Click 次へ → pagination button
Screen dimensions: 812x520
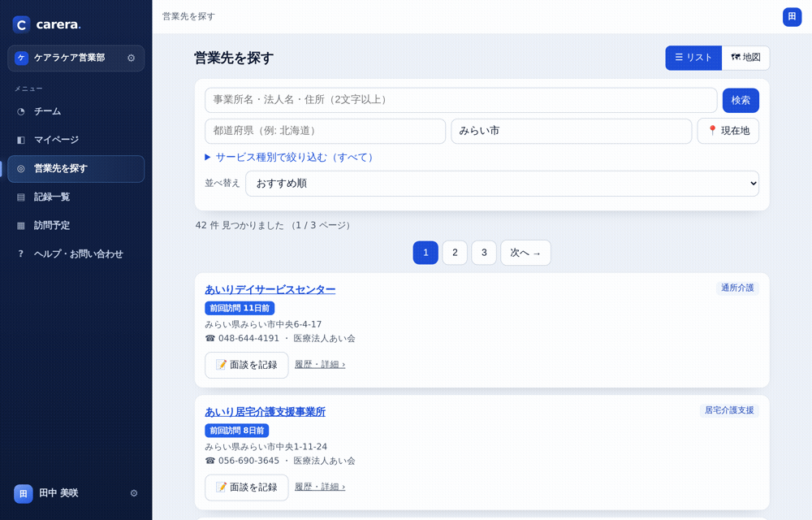(525, 253)
